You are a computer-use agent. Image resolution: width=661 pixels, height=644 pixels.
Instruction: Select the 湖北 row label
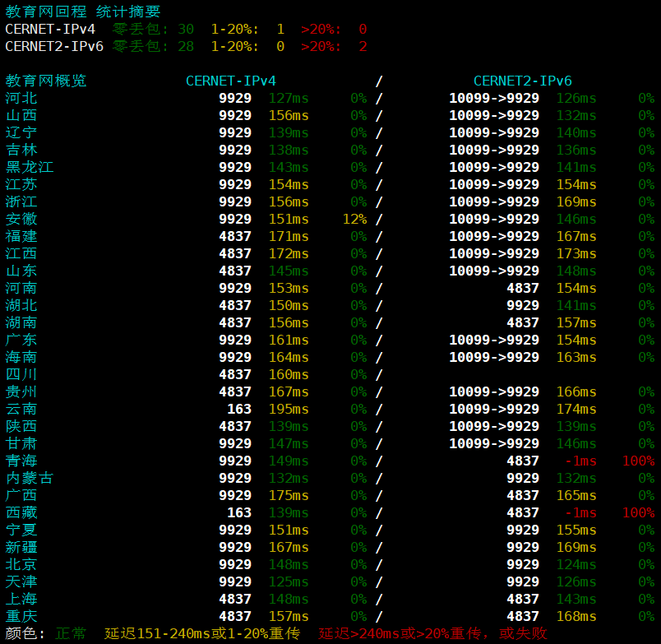point(21,305)
